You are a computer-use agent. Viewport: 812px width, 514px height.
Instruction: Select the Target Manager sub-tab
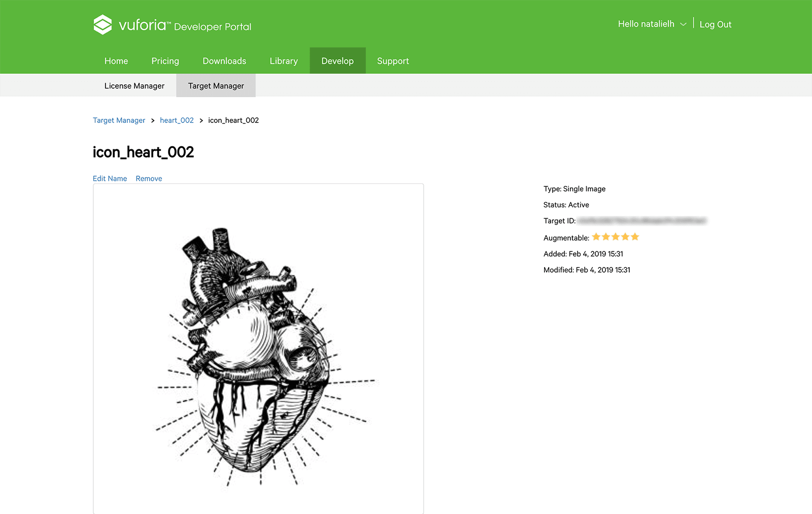[216, 86]
